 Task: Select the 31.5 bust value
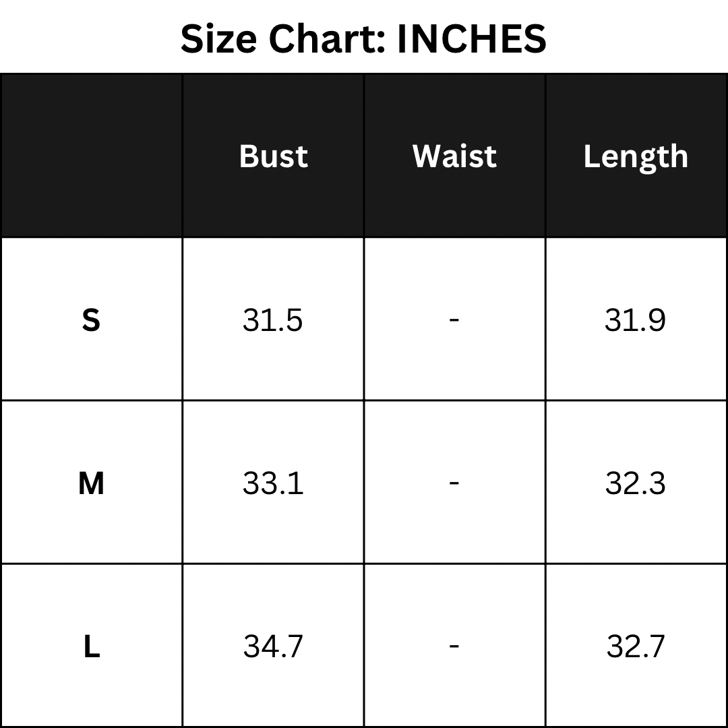pos(273,320)
